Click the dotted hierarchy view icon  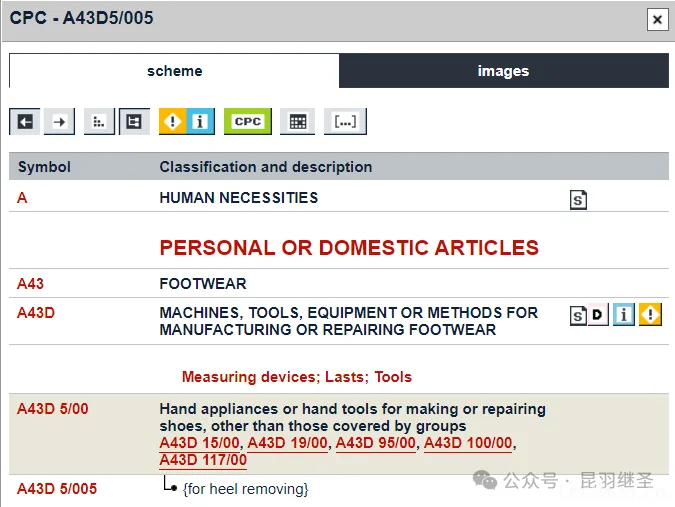pyautogui.click(x=98, y=121)
